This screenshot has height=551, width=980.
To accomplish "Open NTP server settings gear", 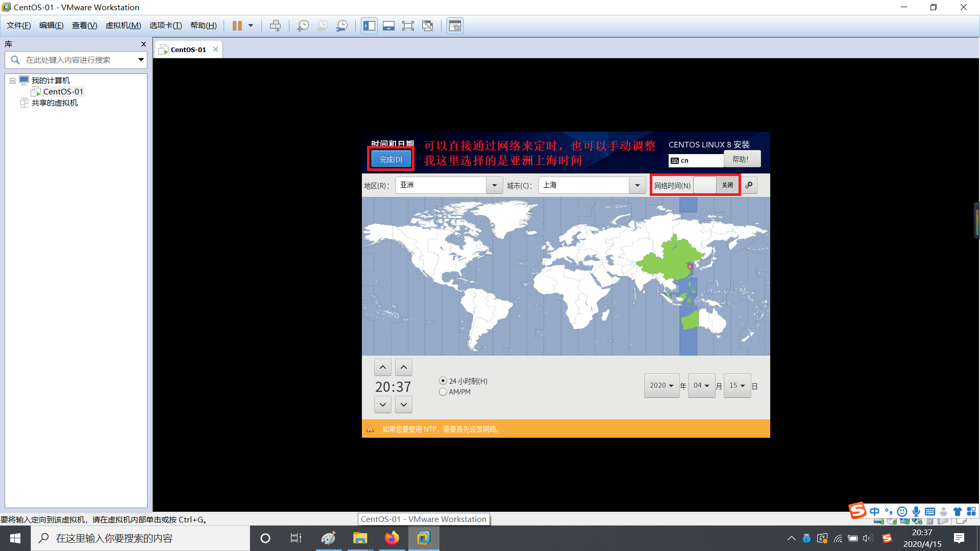I will pos(749,185).
